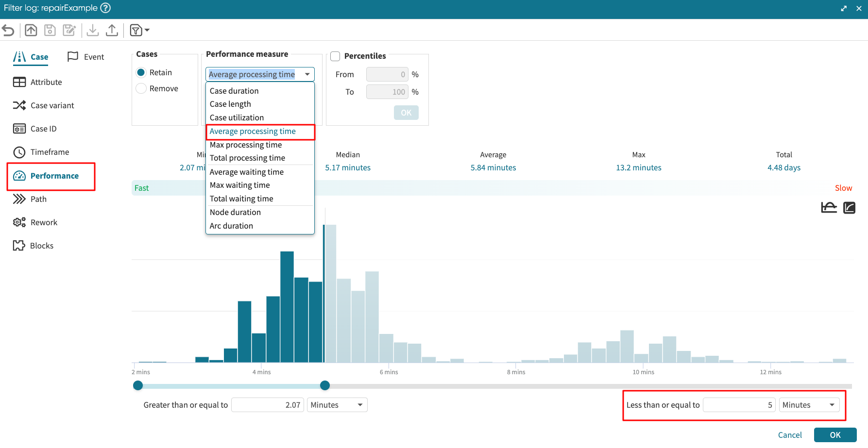Select the Remove radio button
This screenshot has height=448, width=868.
coord(141,88)
